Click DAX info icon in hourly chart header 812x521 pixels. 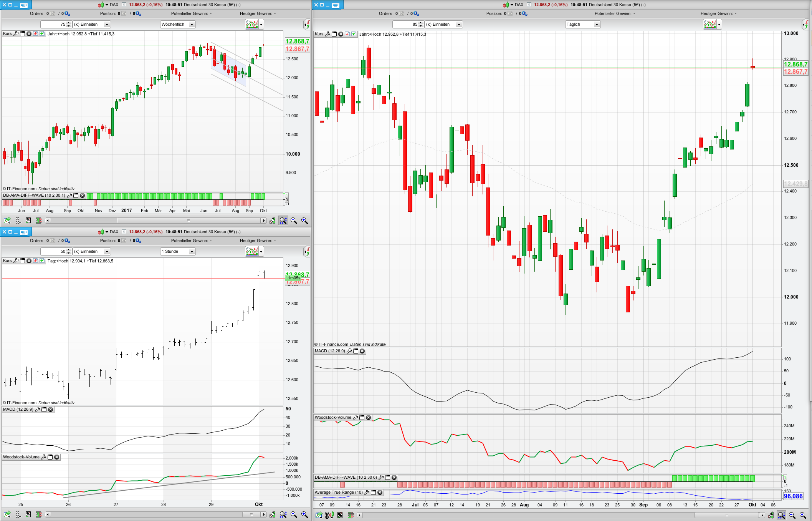tap(124, 232)
